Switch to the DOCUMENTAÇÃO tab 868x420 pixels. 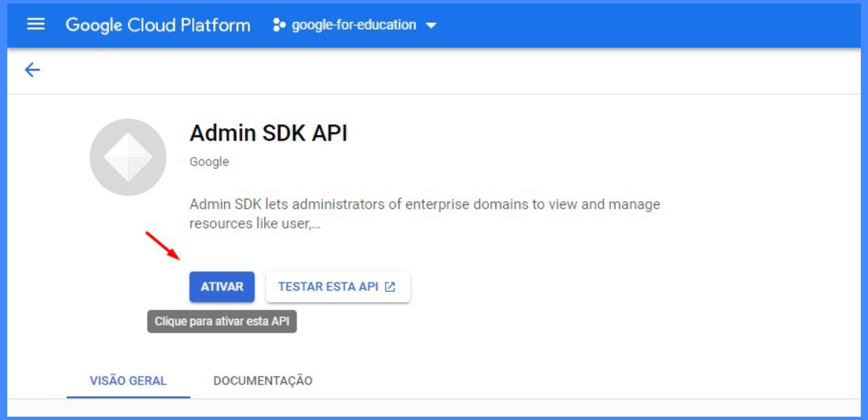click(x=263, y=381)
